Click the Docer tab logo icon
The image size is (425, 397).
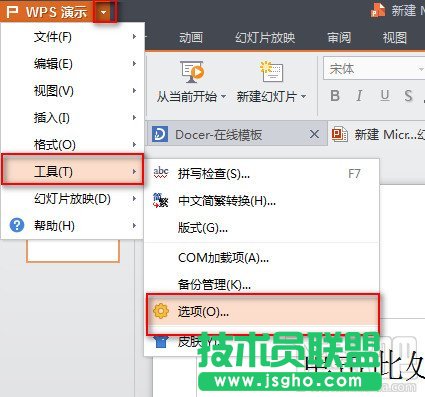click(x=160, y=135)
